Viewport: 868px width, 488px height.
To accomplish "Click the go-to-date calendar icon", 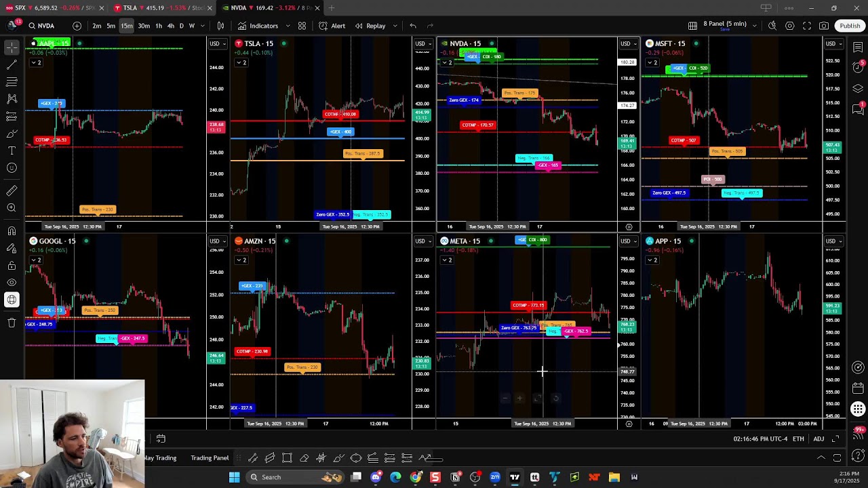I will 161,439.
